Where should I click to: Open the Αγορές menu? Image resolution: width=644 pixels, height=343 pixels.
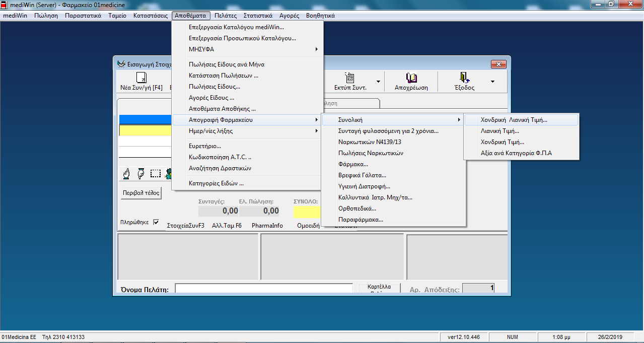coord(290,16)
